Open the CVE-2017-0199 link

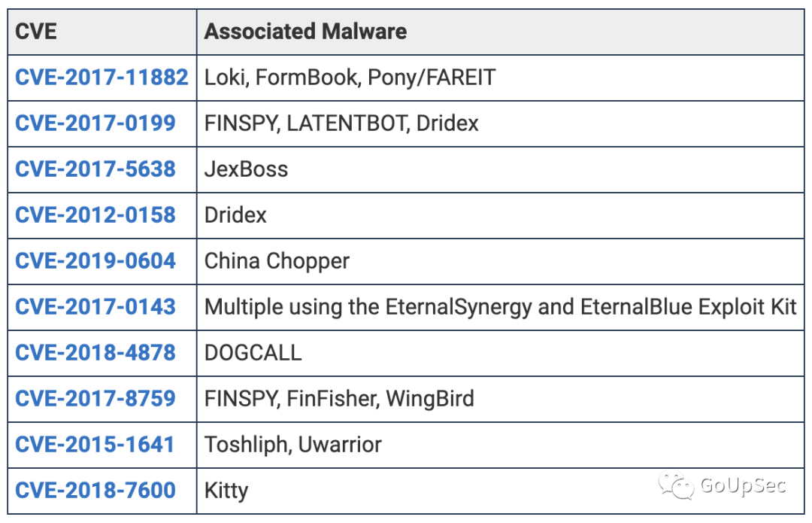[95, 123]
